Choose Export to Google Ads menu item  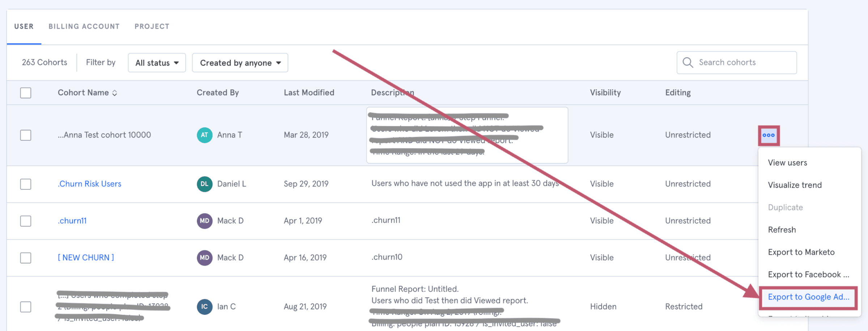click(808, 297)
